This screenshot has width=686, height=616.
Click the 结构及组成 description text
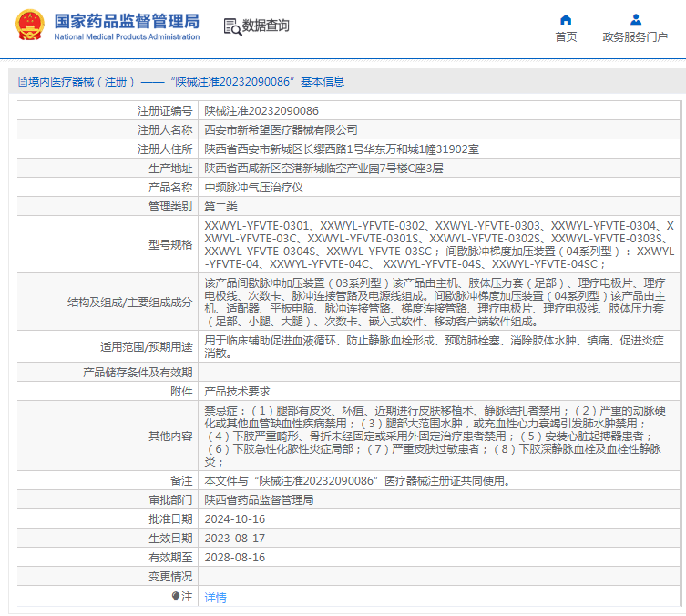click(435, 303)
